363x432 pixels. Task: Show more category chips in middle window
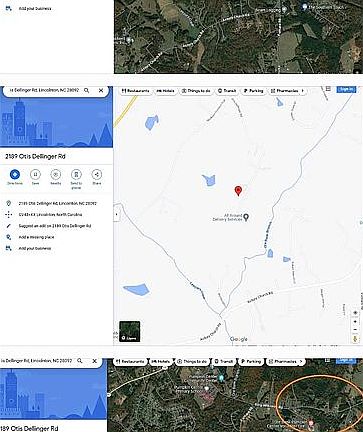pos(303,91)
